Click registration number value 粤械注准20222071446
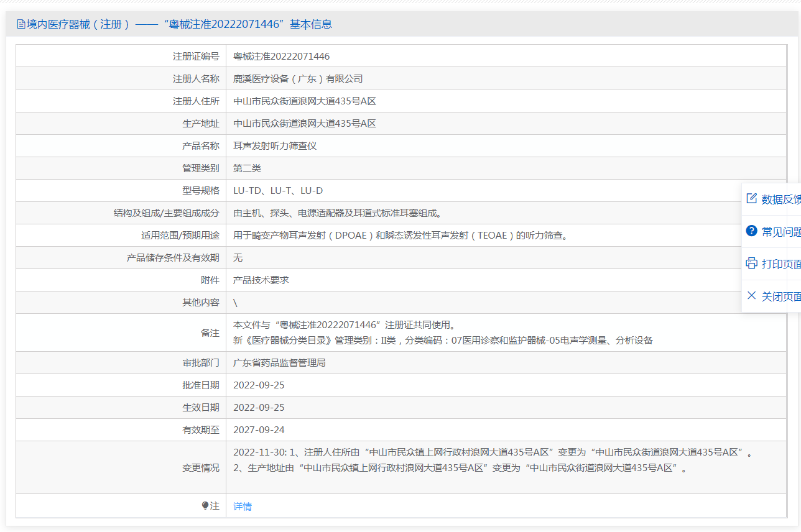The width and height of the screenshot is (801, 532). coord(281,57)
